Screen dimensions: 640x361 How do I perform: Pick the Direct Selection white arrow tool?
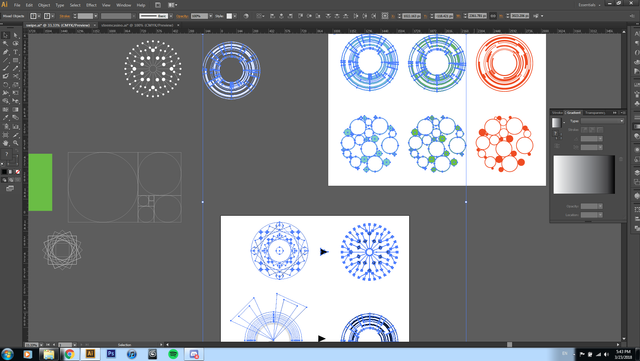point(16,36)
